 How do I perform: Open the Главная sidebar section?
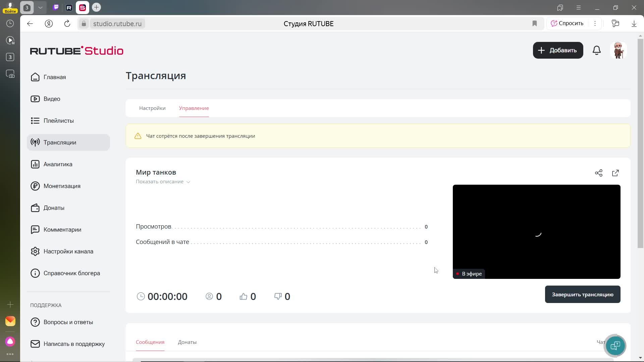click(x=68, y=77)
